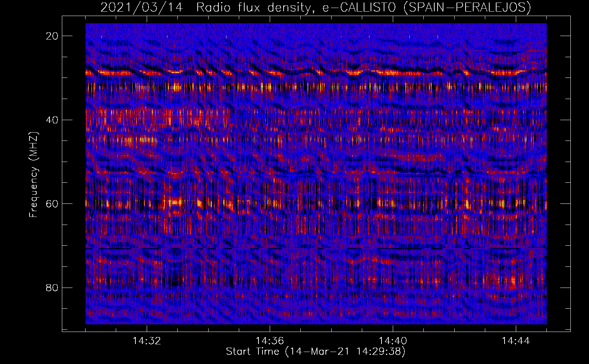Click the '14:36' time tick label
Screen dimensions: 589x364
[270, 341]
